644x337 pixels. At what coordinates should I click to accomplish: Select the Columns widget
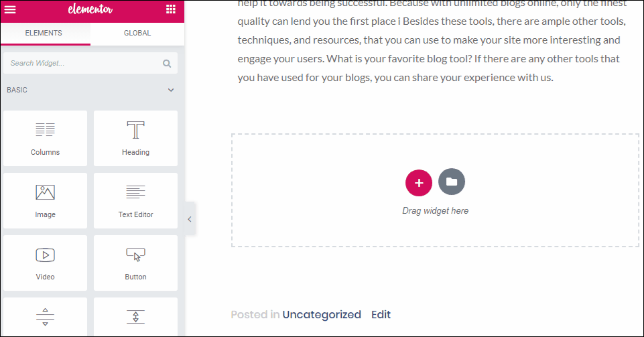tap(45, 138)
